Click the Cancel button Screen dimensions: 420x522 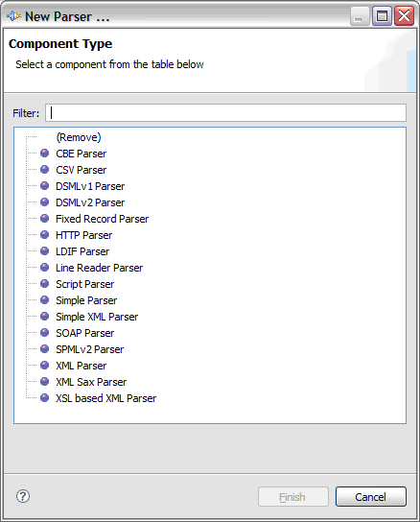coord(371,497)
